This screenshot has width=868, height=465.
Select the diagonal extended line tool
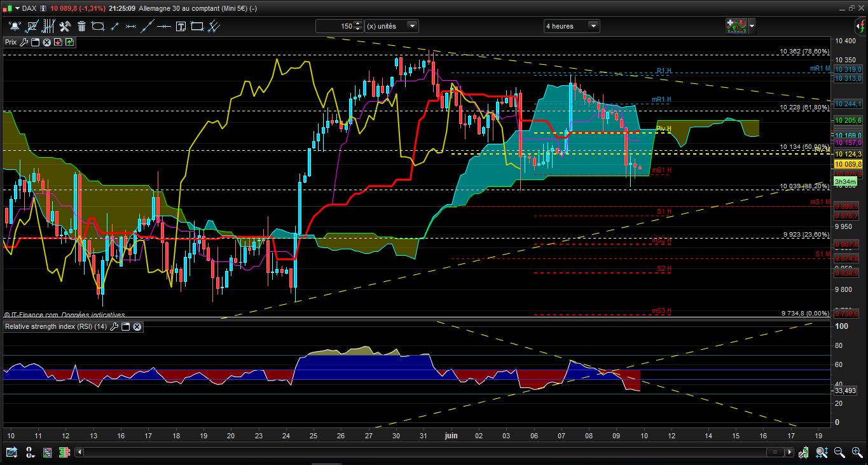(148, 26)
